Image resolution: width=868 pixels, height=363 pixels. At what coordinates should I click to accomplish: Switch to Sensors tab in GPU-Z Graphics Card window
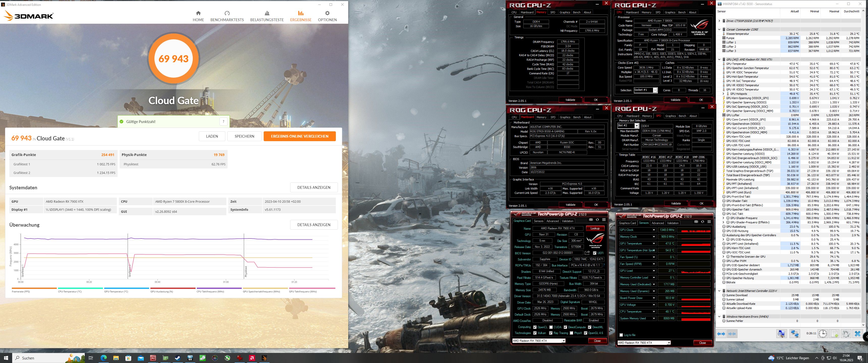(x=538, y=221)
